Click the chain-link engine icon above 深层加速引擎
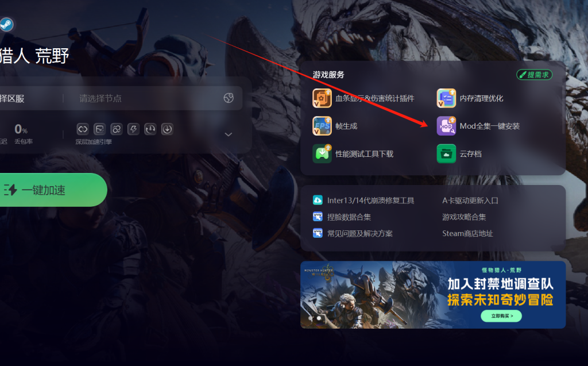The height and width of the screenshot is (366, 588). point(83,129)
